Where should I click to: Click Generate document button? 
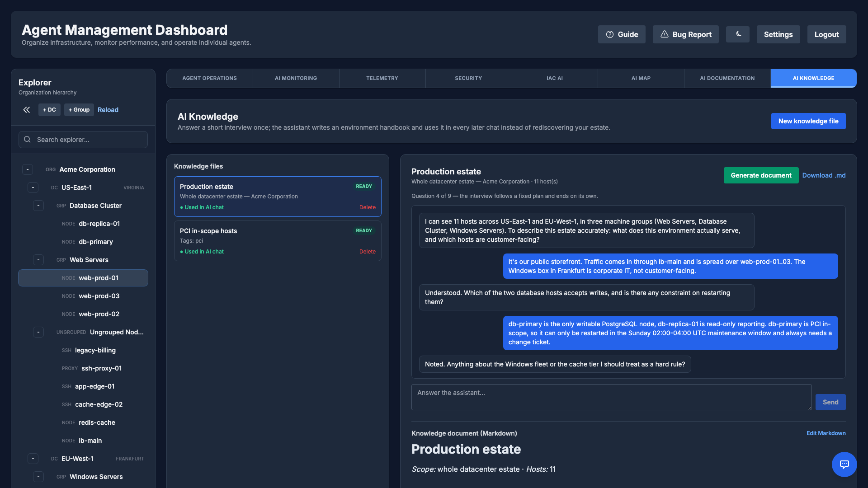(x=761, y=175)
